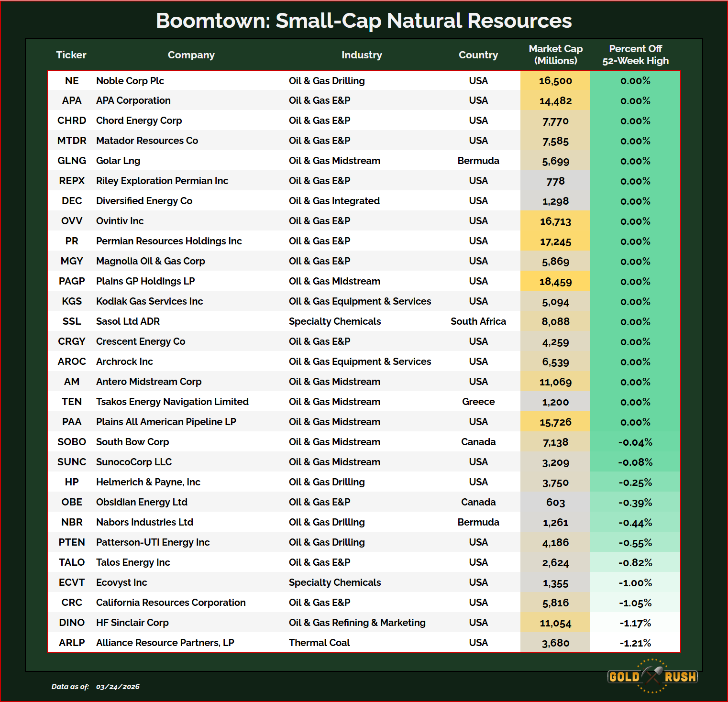
Task: Click the DINO ticker symbol
Action: [72, 623]
